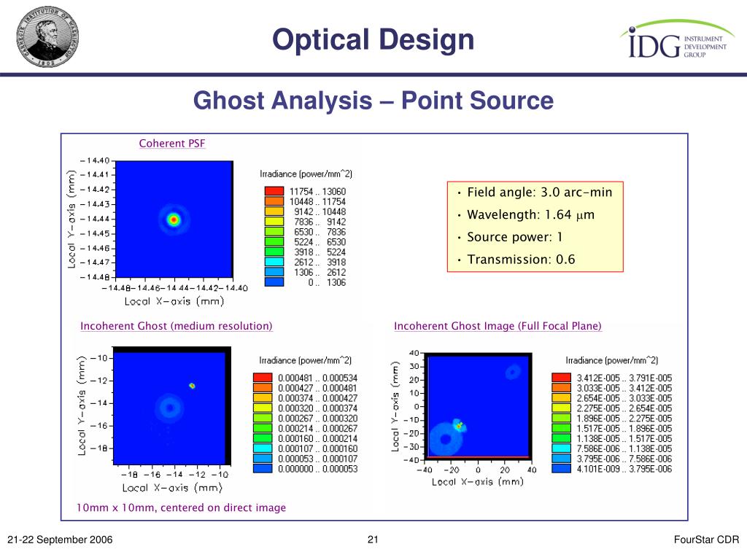Click the Wavelength: 1.64 µm text
The height and width of the screenshot is (560, 747).
[531, 215]
